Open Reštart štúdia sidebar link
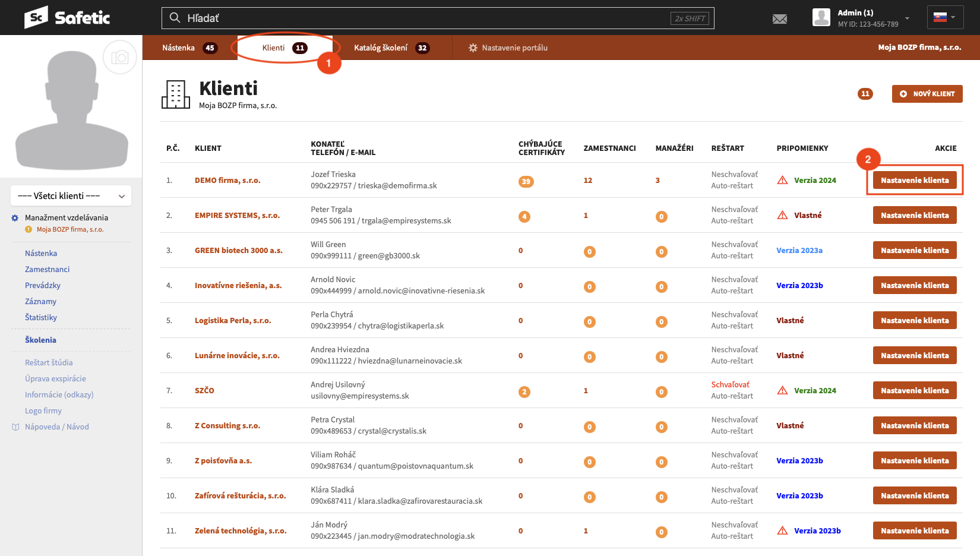980x556 pixels. coord(49,362)
